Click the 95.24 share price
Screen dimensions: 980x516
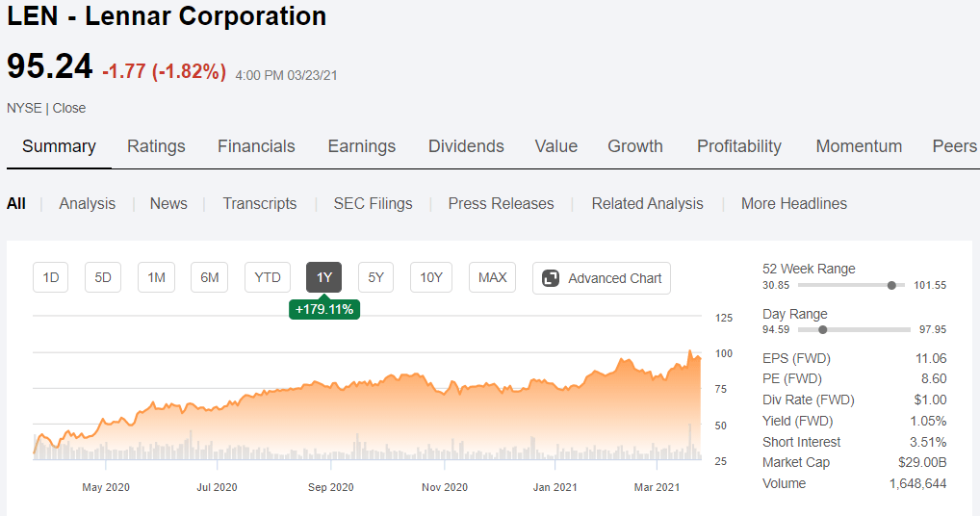pyautogui.click(x=50, y=66)
